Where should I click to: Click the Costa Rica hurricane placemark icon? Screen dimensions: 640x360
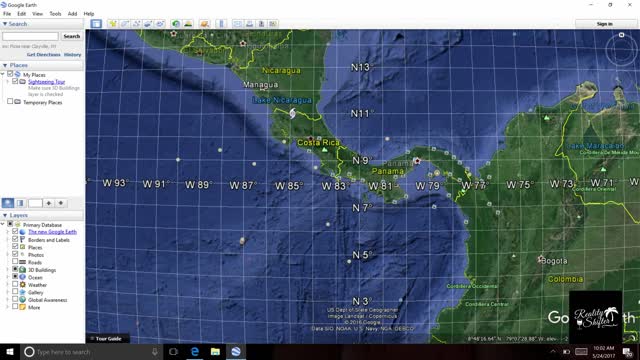click(x=292, y=113)
